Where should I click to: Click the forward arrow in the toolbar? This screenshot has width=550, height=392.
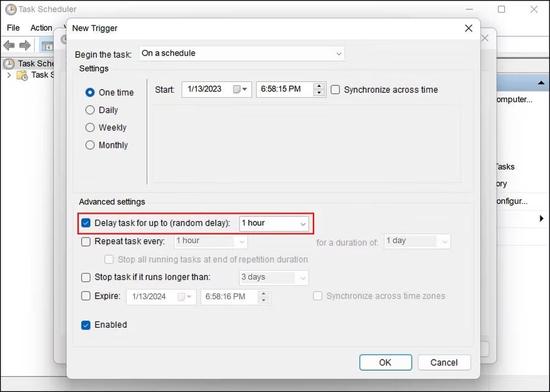(25, 46)
